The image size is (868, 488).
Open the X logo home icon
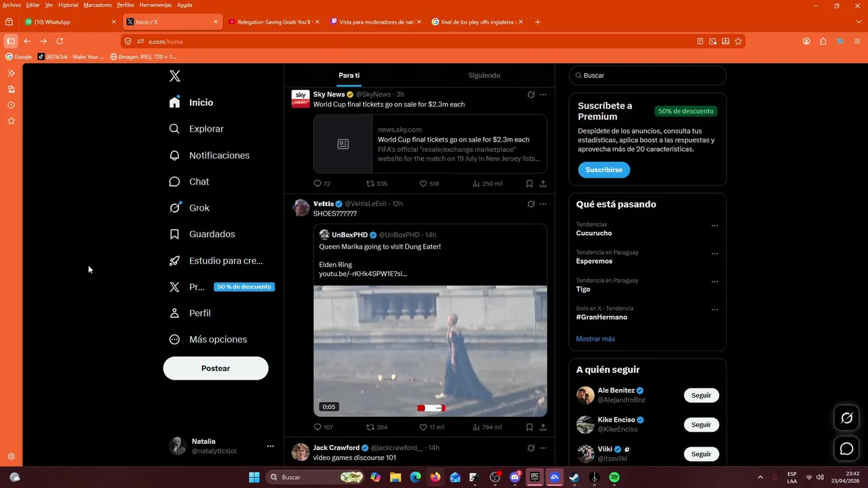coord(175,76)
